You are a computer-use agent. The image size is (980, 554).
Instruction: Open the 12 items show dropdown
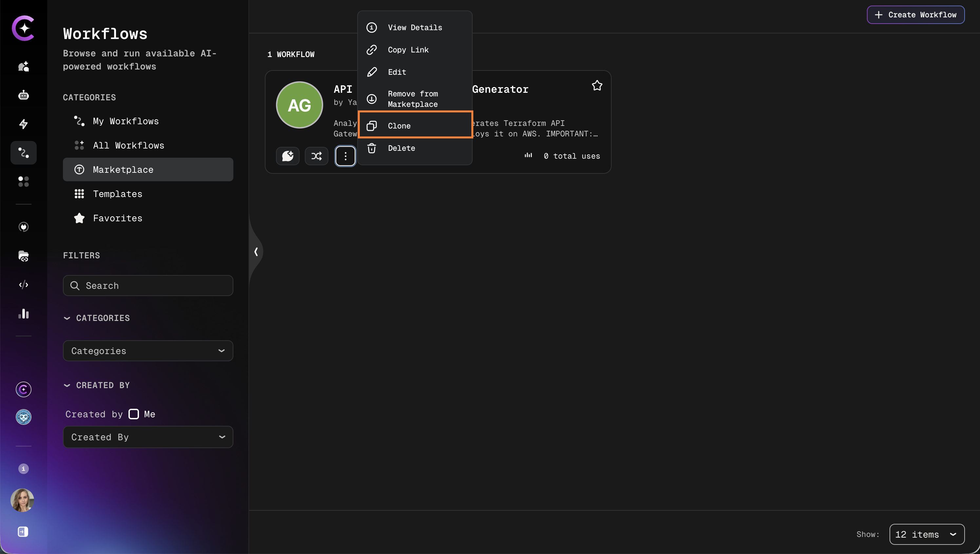[x=927, y=534]
